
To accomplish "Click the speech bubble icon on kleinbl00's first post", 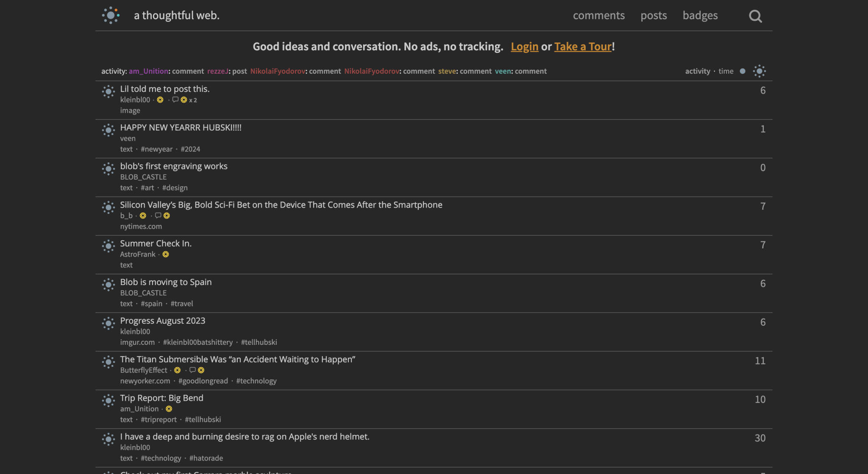I will tap(175, 100).
